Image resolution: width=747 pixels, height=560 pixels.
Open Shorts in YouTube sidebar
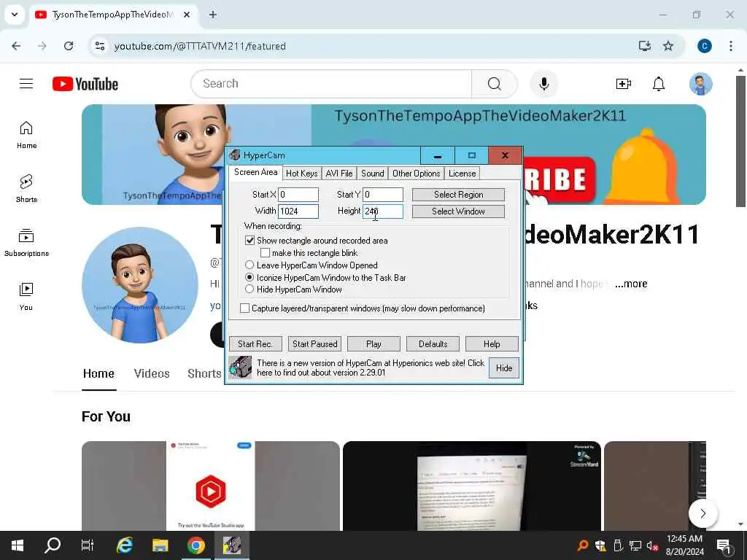pos(26,189)
